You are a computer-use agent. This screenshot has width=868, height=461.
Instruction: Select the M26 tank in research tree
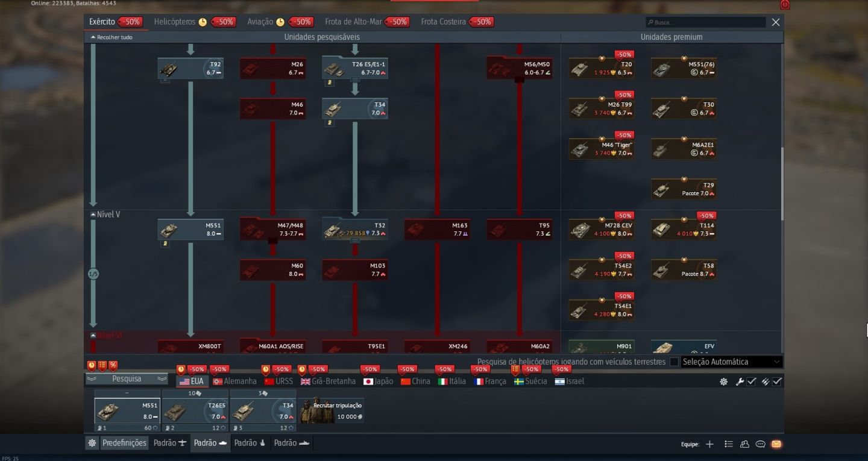[x=272, y=68]
